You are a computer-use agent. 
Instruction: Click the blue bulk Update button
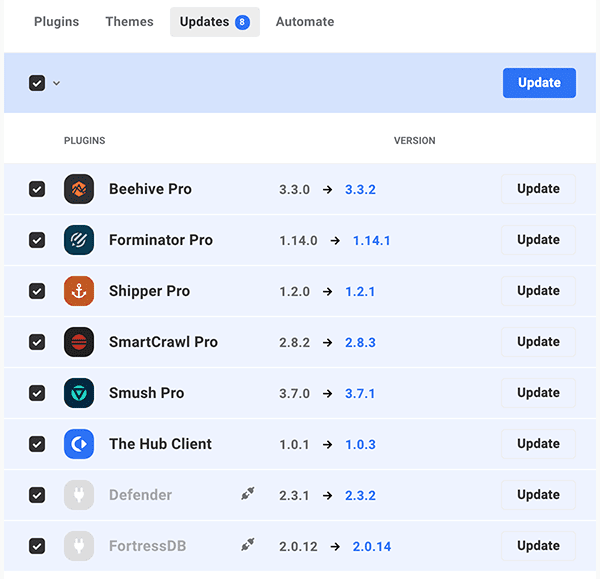539,83
